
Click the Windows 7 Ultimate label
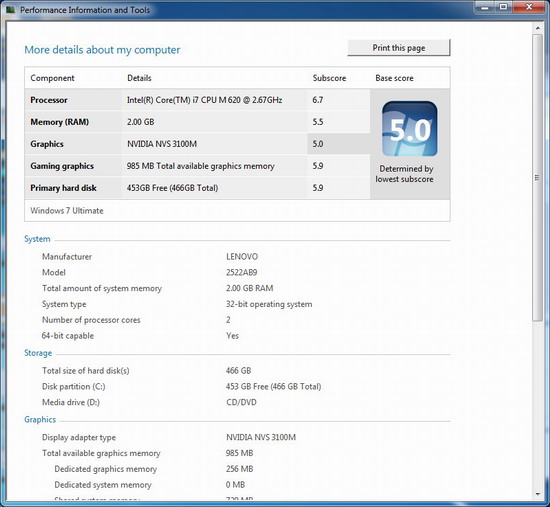tap(67, 211)
